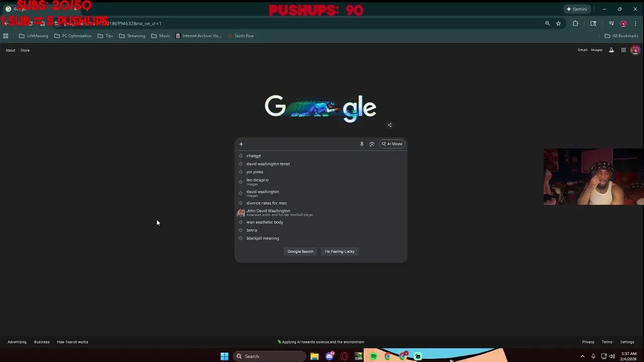Open the Business footer link

tap(42, 342)
